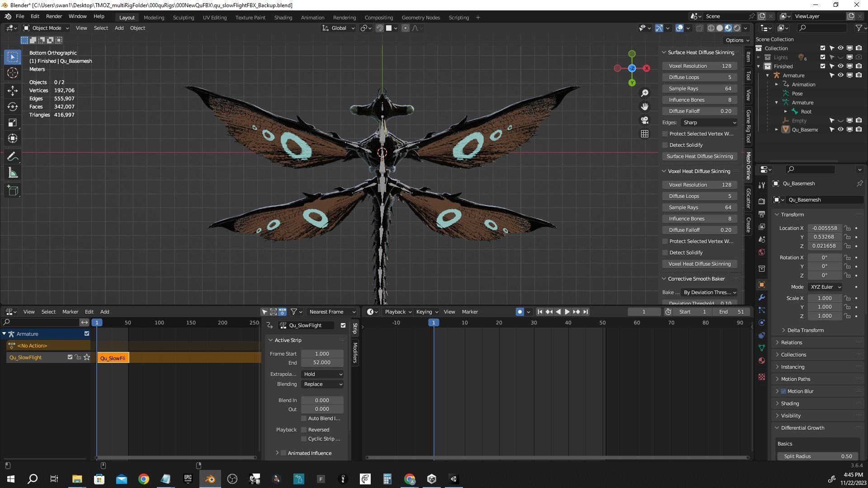Viewport: 868px width, 488px height.
Task: Click the Auto Keying record button
Action: (x=519, y=312)
